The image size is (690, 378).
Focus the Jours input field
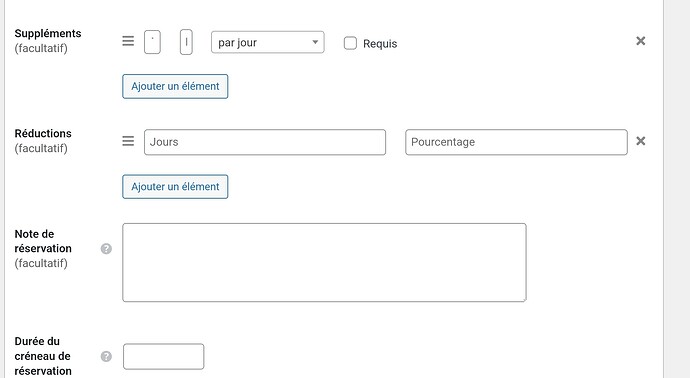265,142
